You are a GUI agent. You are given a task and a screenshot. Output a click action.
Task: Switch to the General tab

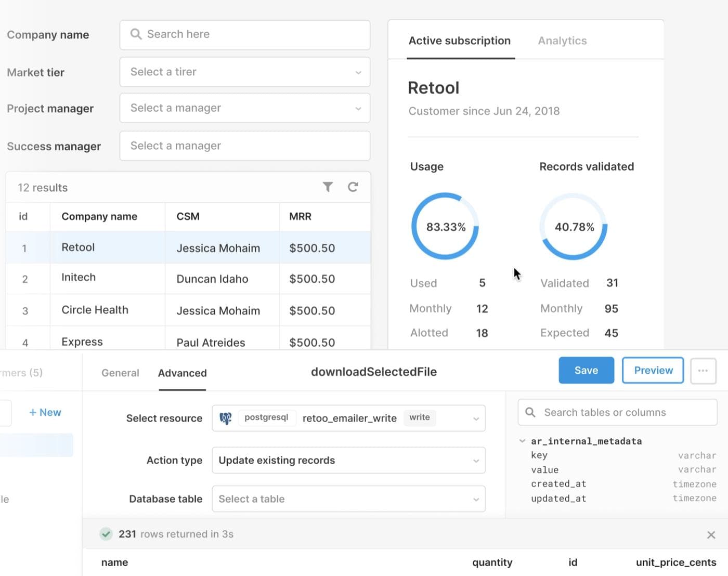tap(120, 373)
